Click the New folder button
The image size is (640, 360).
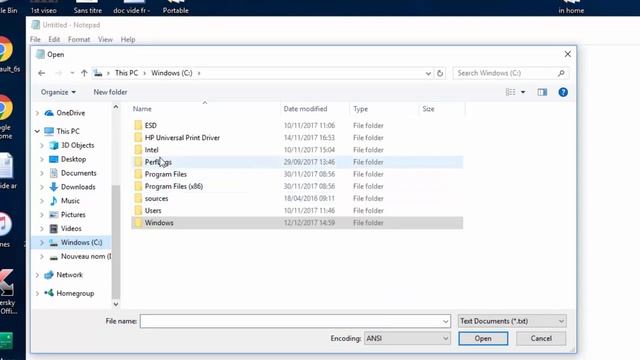click(x=110, y=92)
